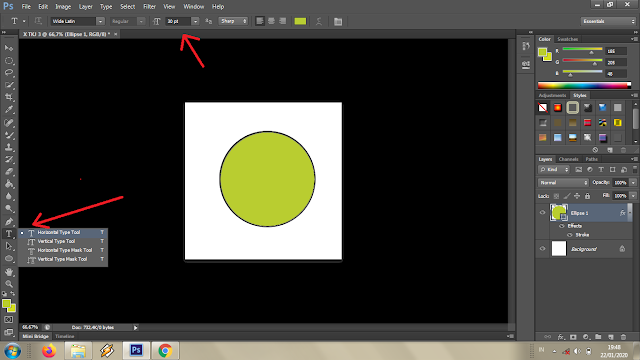Delete layer using trash icon
The image size is (640, 360).
click(x=623, y=337)
